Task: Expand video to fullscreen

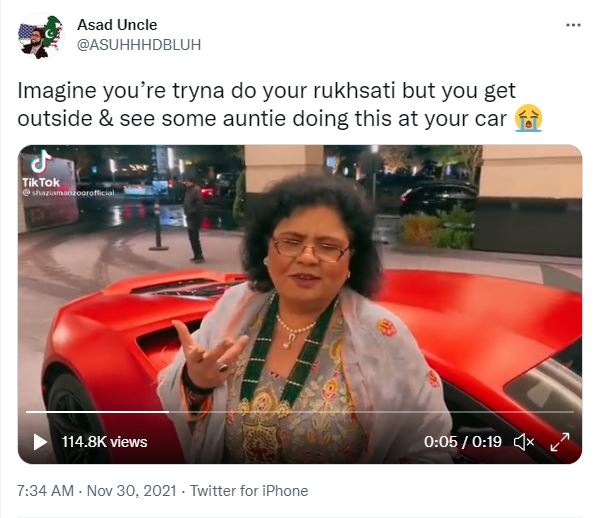Action: (560, 442)
